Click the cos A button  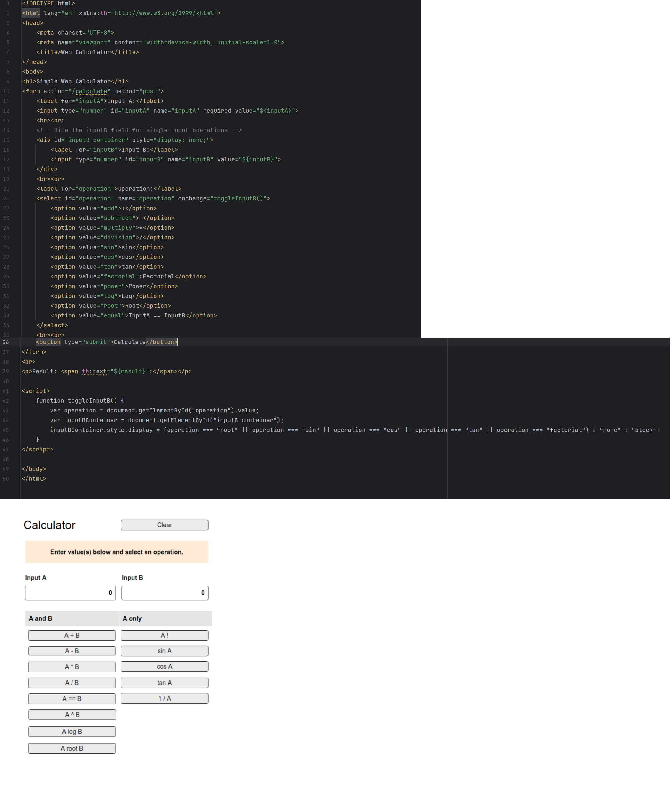[164, 667]
